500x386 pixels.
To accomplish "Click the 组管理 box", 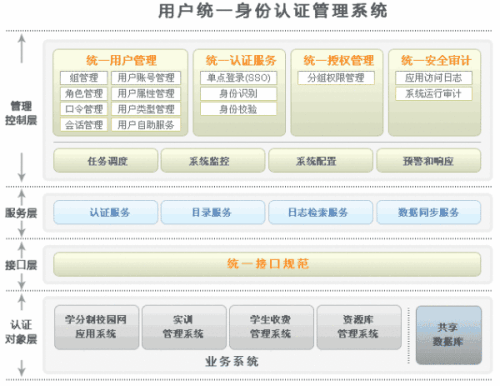I will pos(84,78).
